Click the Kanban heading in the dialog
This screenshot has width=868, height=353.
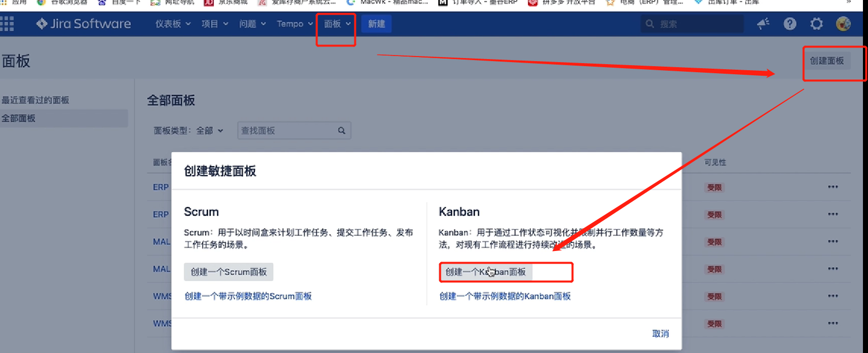point(459,212)
